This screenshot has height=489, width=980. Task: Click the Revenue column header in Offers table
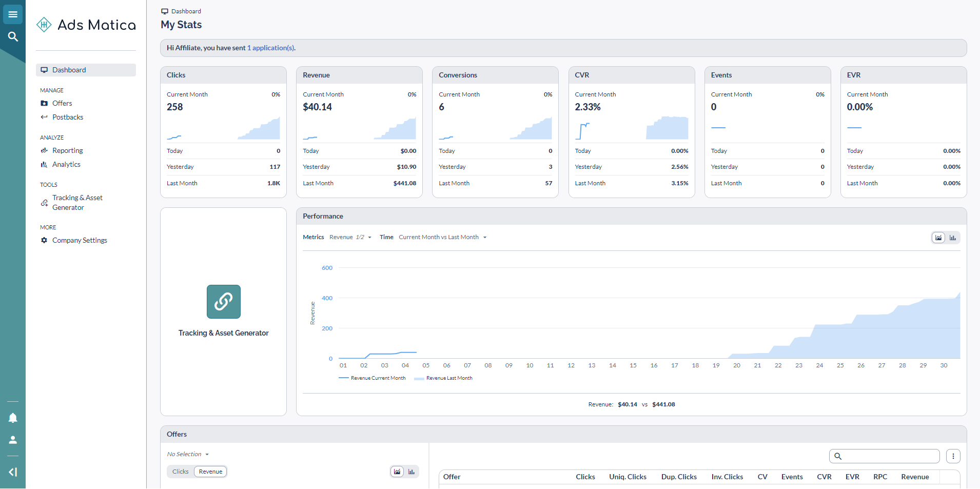click(x=915, y=477)
